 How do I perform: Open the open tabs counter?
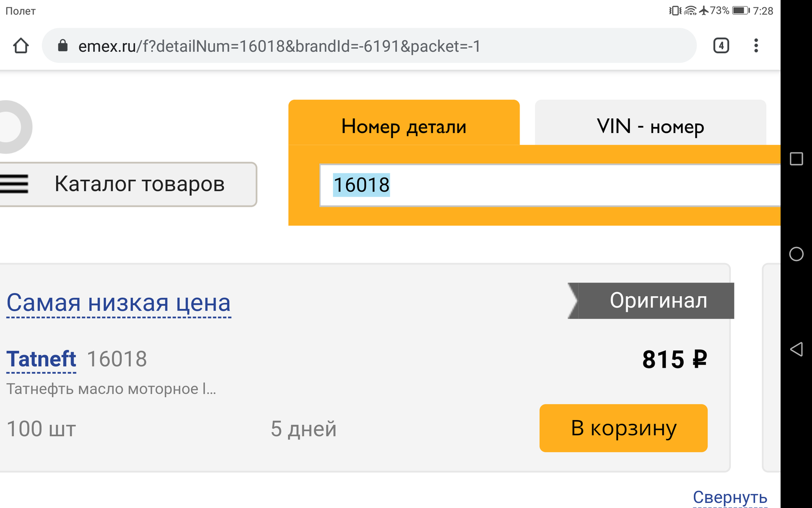click(x=721, y=46)
